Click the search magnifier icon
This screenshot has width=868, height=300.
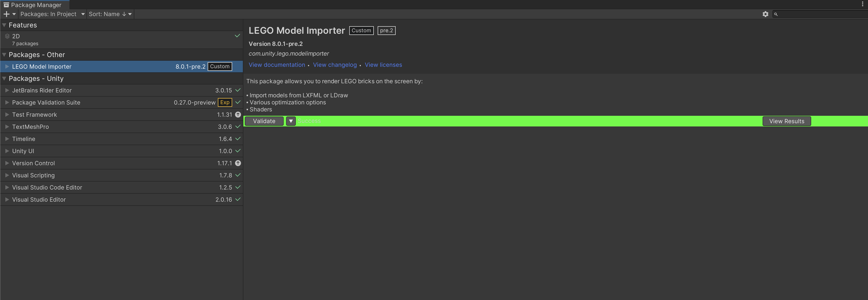pyautogui.click(x=776, y=14)
